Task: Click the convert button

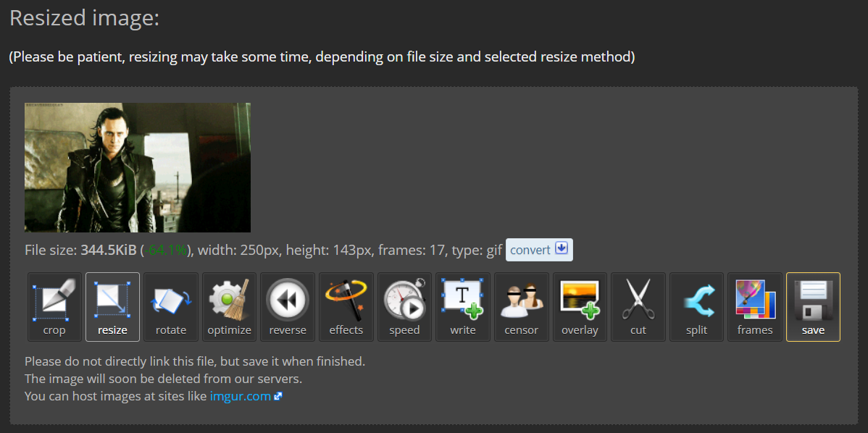Action: click(539, 250)
